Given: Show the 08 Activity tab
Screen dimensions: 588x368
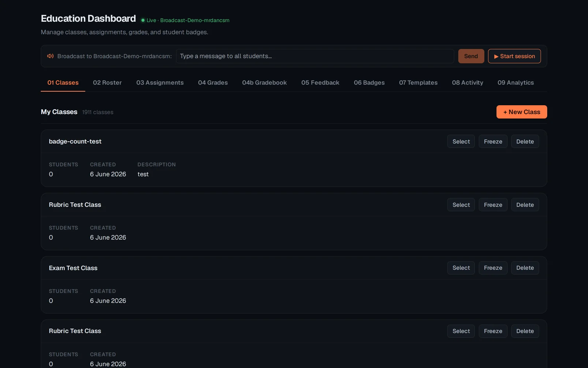Looking at the screenshot, I should [x=467, y=82].
